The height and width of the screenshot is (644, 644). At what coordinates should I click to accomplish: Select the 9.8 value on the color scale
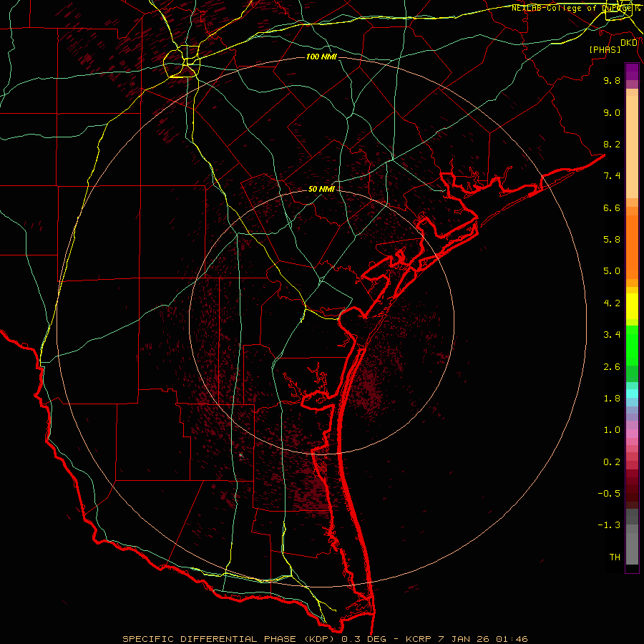pos(612,80)
